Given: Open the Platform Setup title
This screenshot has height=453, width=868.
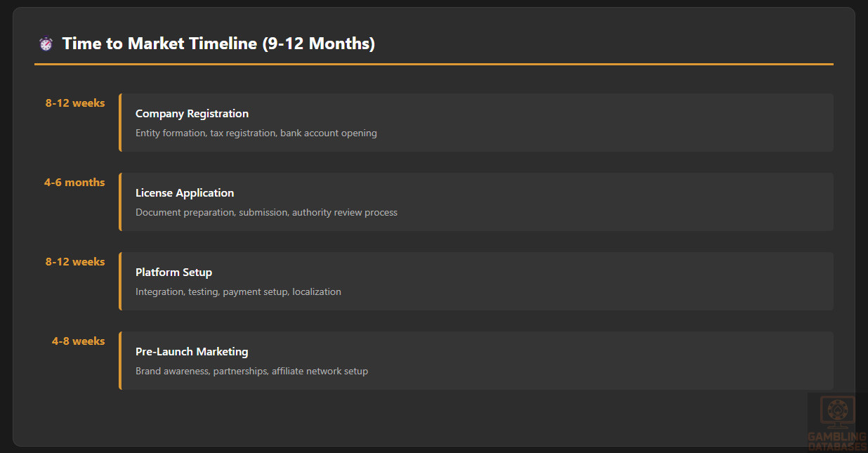Looking at the screenshot, I should (x=173, y=273).
